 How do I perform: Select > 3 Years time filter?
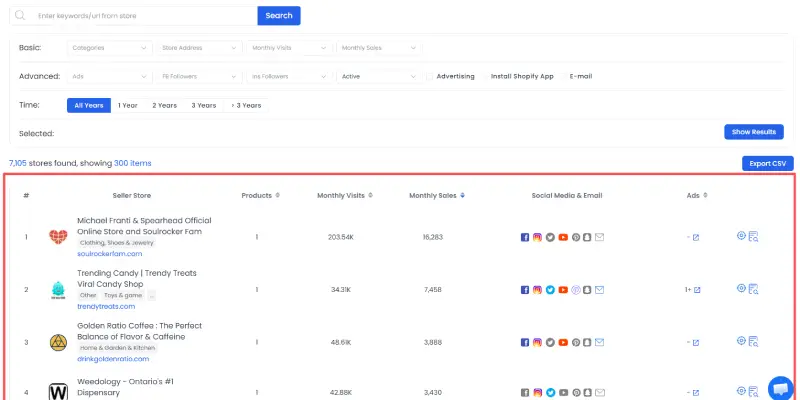click(x=246, y=106)
